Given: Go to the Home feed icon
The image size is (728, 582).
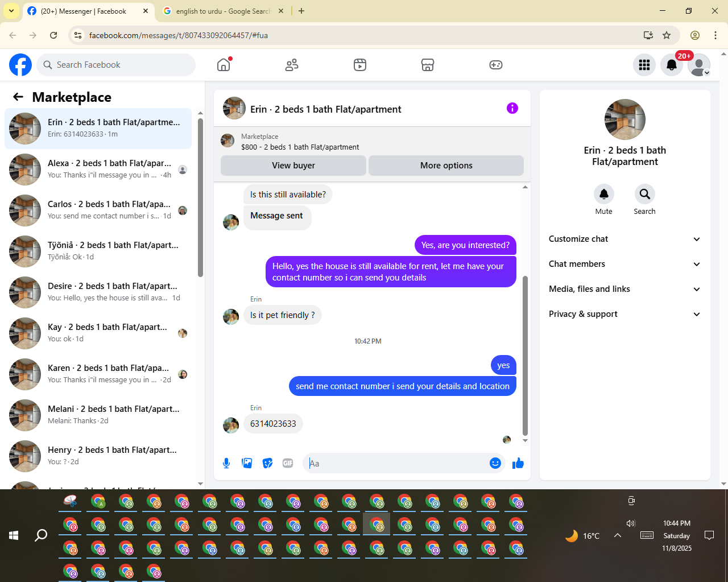Looking at the screenshot, I should [x=224, y=65].
